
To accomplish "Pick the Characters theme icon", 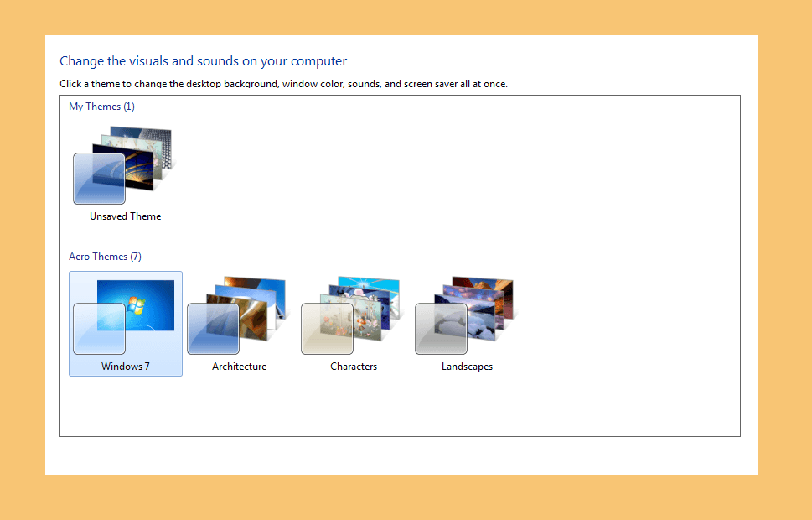I will (x=352, y=315).
